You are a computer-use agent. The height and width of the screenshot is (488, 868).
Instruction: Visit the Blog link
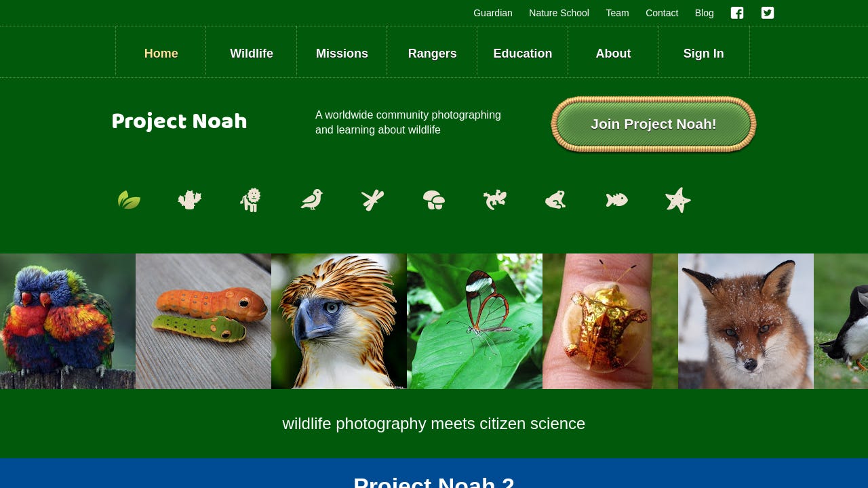705,13
